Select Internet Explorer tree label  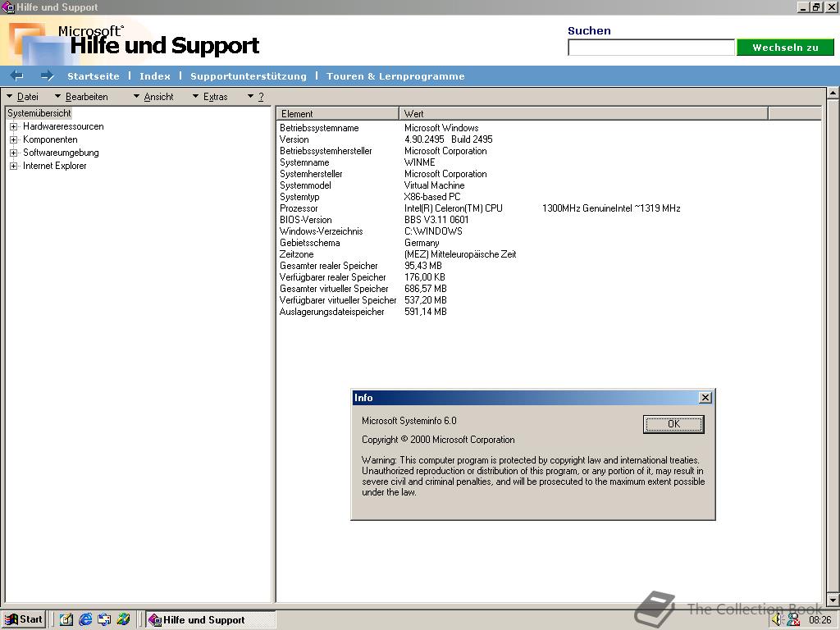click(55, 166)
